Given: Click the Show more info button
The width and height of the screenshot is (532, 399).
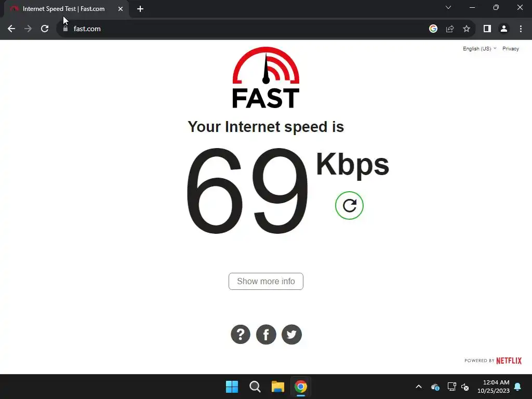Looking at the screenshot, I should [266, 281].
